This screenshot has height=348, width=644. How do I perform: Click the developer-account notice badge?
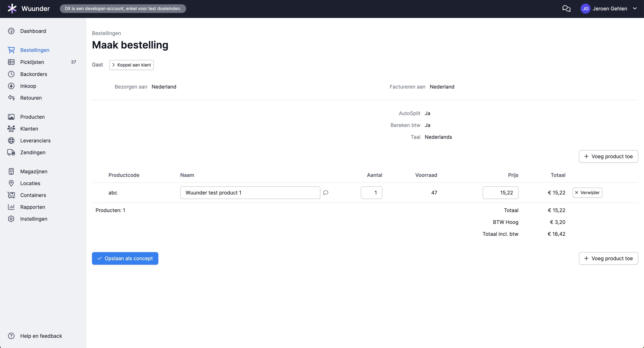[x=123, y=8]
